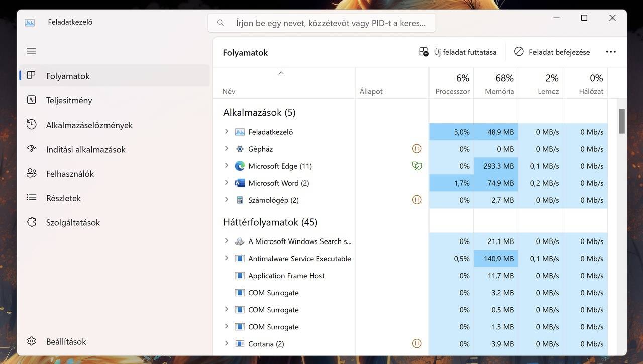Select the Application Frame Host row name
Screen dimensions: 643x364
286,276
